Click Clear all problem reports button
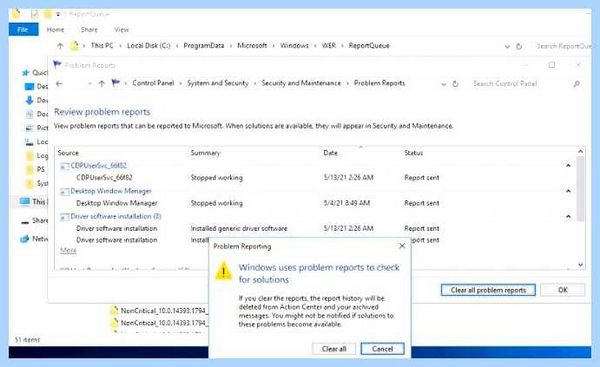This screenshot has height=367, width=600. 488,290
